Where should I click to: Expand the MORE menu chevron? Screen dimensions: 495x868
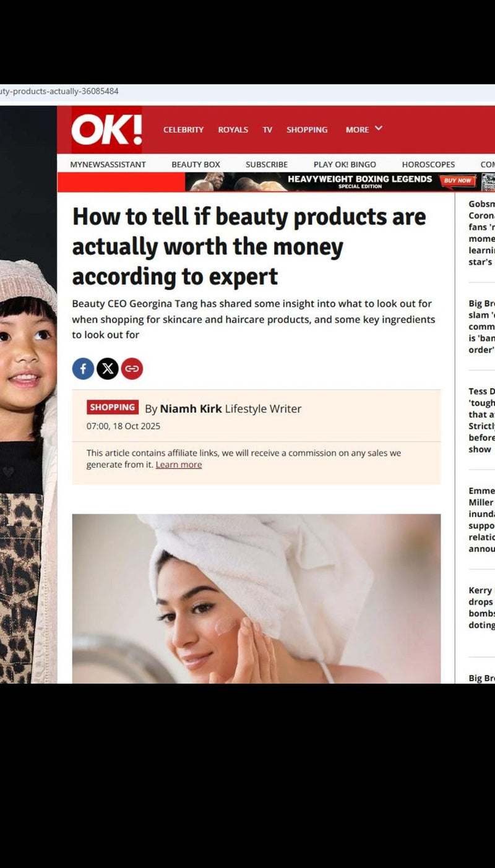point(379,129)
